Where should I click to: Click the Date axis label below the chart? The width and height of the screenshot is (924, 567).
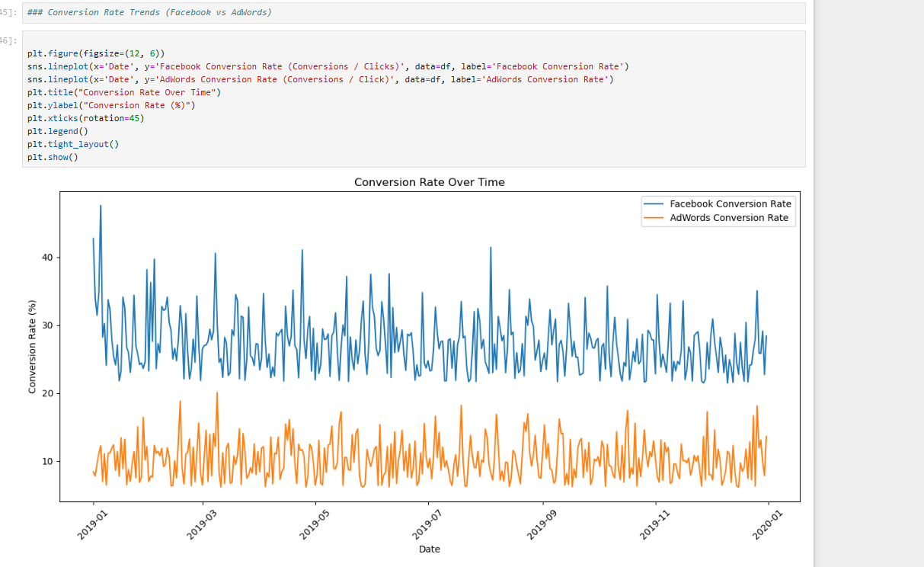coord(429,549)
